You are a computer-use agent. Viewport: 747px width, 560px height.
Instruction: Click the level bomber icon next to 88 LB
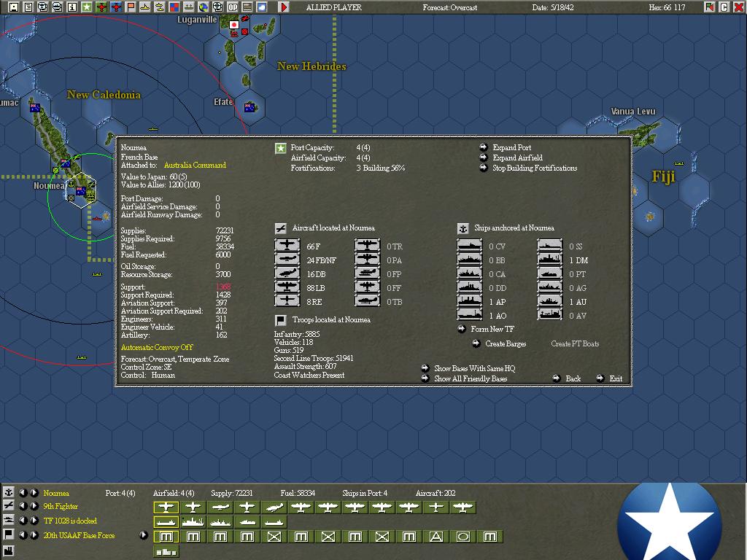click(287, 287)
